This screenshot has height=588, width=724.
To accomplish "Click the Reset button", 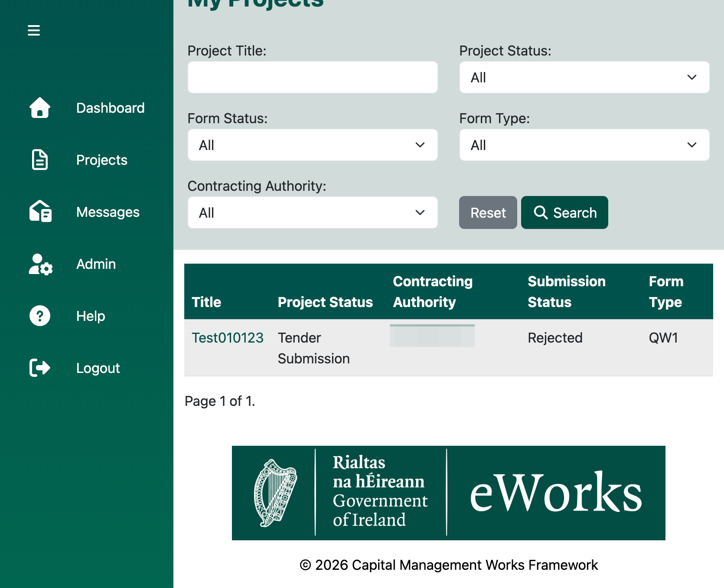I will 488,212.
